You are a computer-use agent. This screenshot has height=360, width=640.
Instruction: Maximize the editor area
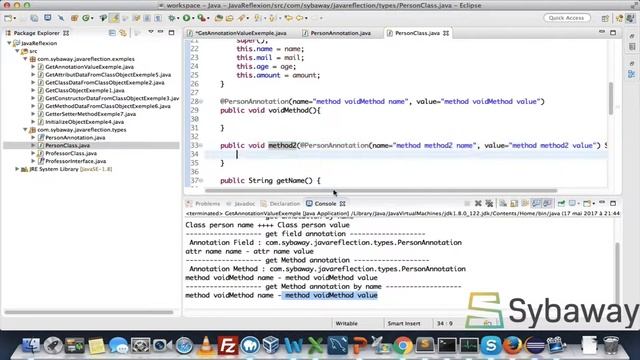(613, 32)
